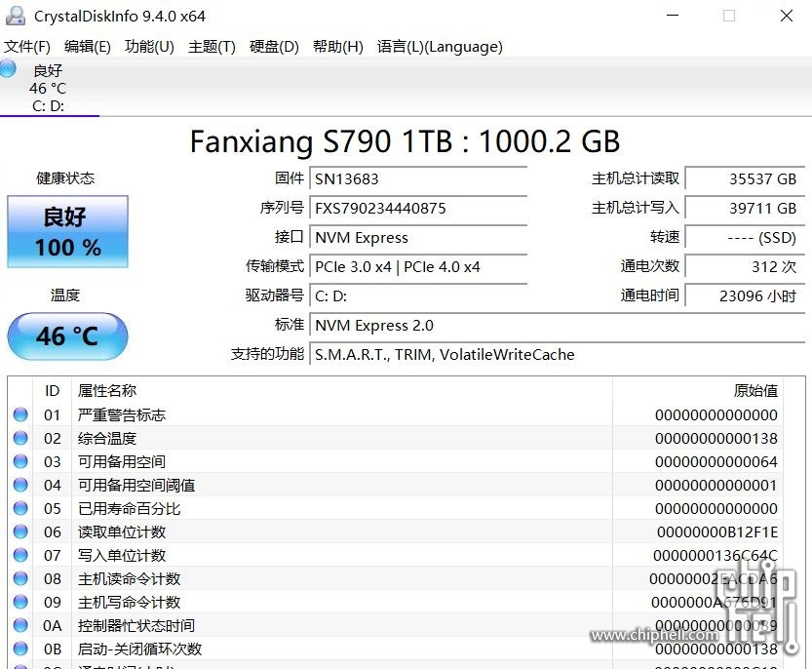The image size is (812, 669).
Task: Click rotation rate value ---- (SSD)
Action: pos(745,237)
